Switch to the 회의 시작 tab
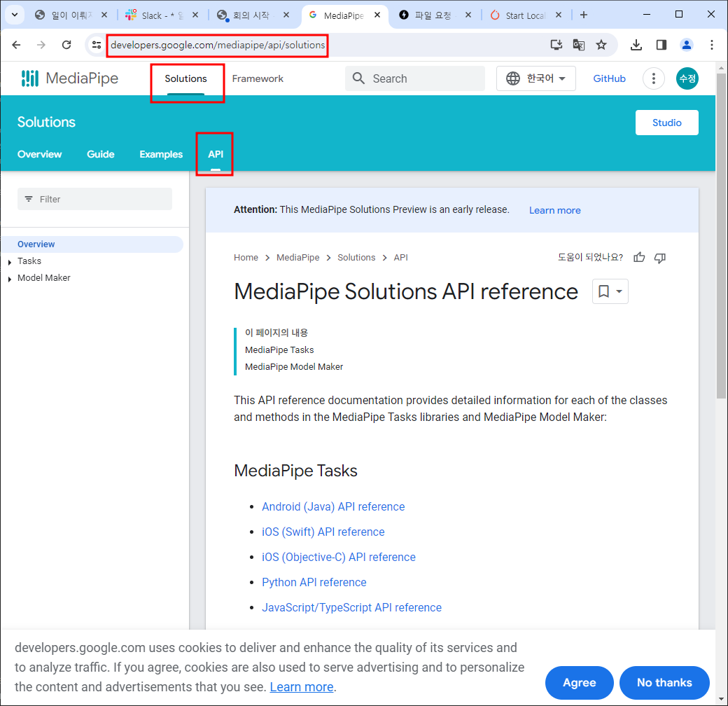The image size is (728, 706). (251, 15)
